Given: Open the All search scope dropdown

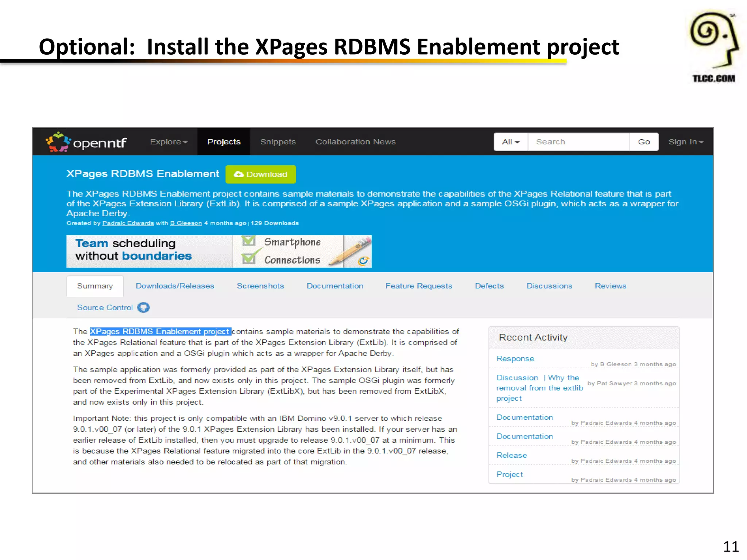Looking at the screenshot, I should point(511,142).
